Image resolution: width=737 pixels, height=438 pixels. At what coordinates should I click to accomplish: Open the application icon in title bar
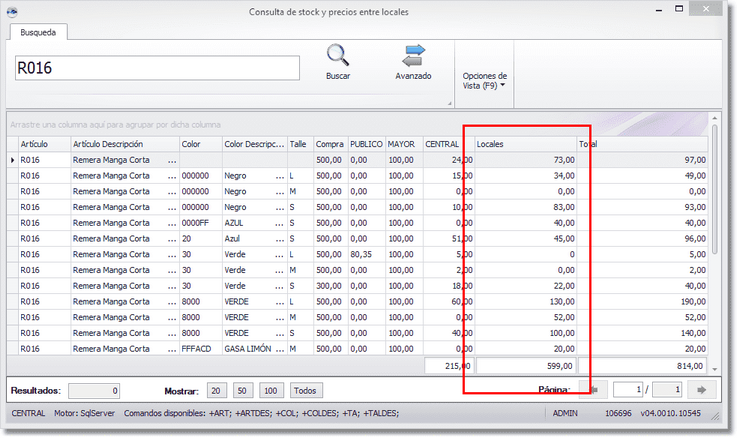(12, 12)
